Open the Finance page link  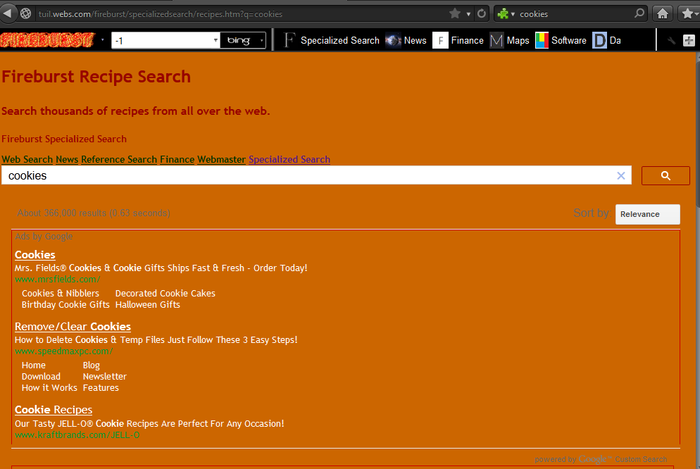point(177,159)
